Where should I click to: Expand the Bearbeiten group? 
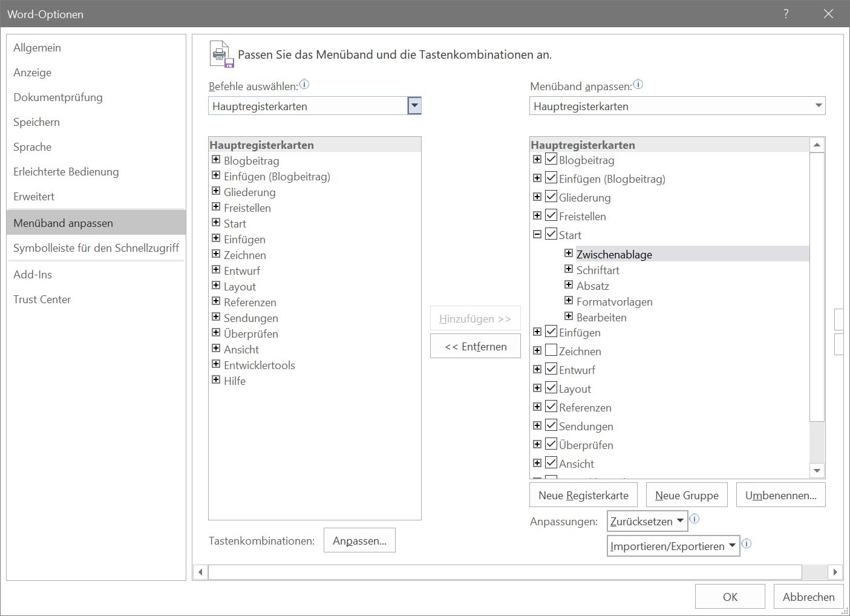569,316
